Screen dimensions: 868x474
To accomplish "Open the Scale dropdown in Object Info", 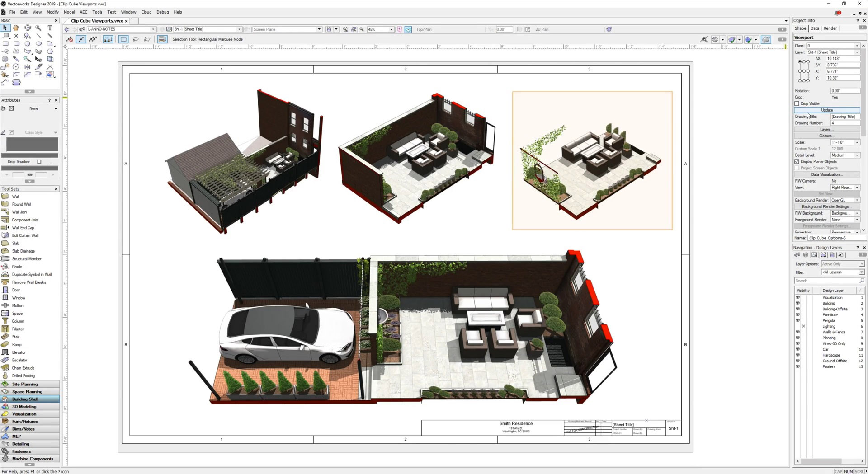I will pos(856,142).
